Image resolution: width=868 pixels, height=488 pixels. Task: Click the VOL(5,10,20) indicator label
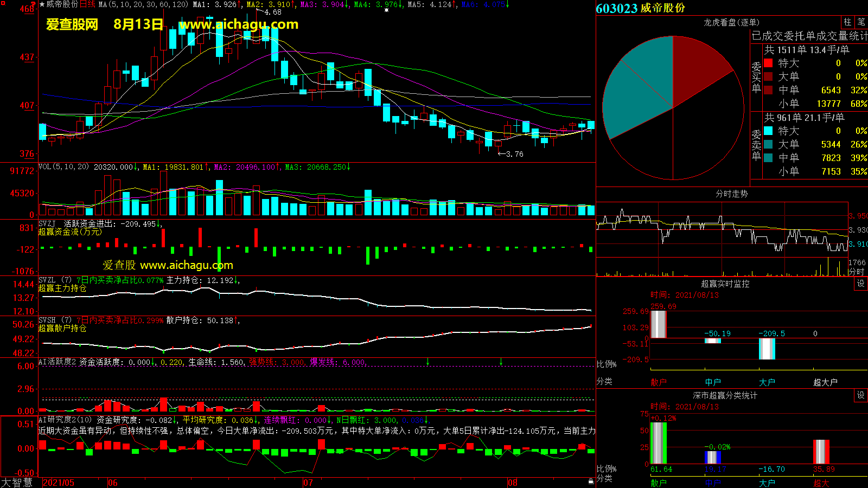tap(63, 167)
